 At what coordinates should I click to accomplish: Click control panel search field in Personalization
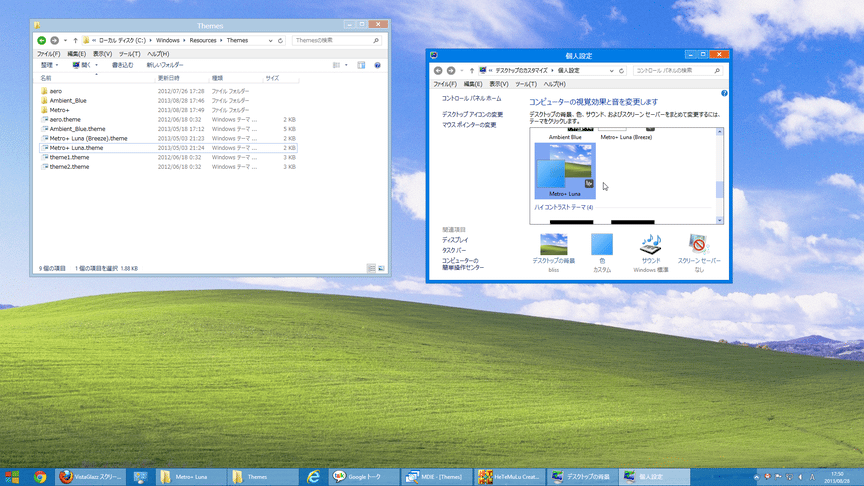click(673, 71)
